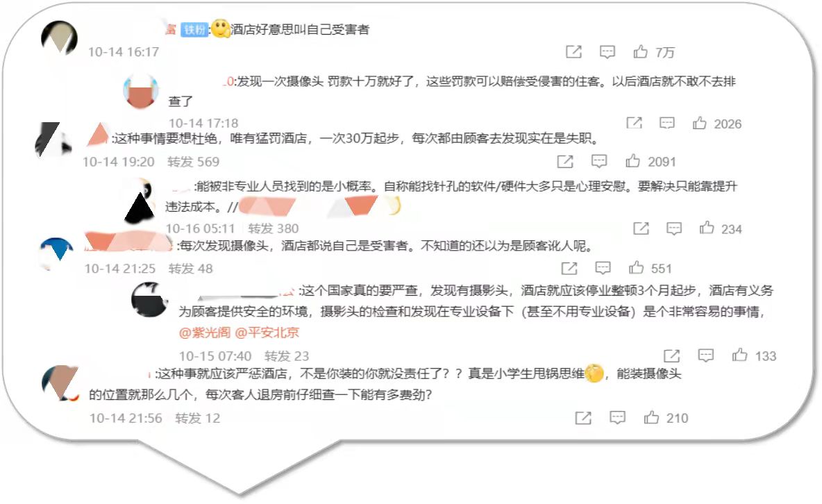This screenshot has height=504, width=822.
Task: Like the comment with 133 likes
Action: point(739,355)
